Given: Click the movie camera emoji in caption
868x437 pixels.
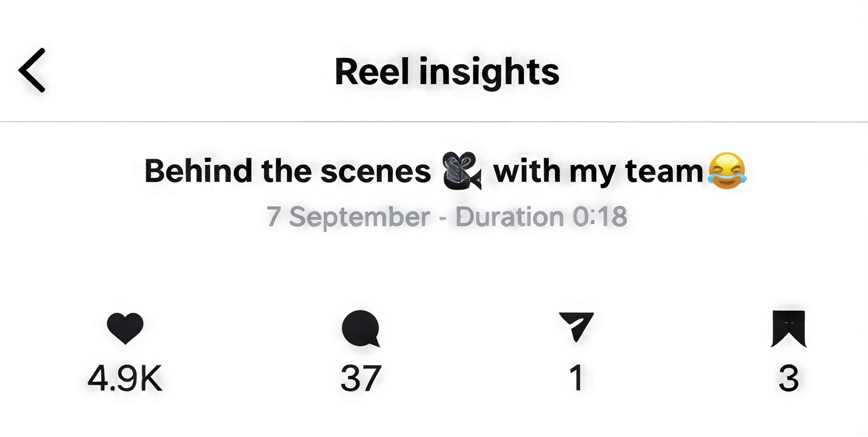Looking at the screenshot, I should 461,171.
